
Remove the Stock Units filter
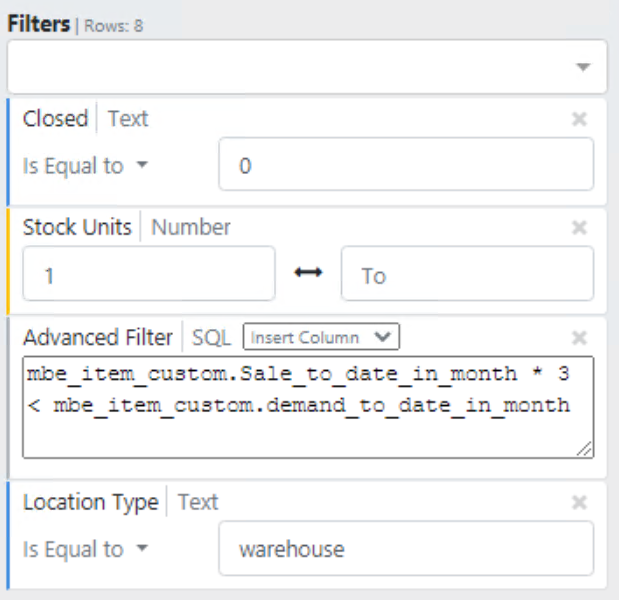pyautogui.click(x=578, y=228)
